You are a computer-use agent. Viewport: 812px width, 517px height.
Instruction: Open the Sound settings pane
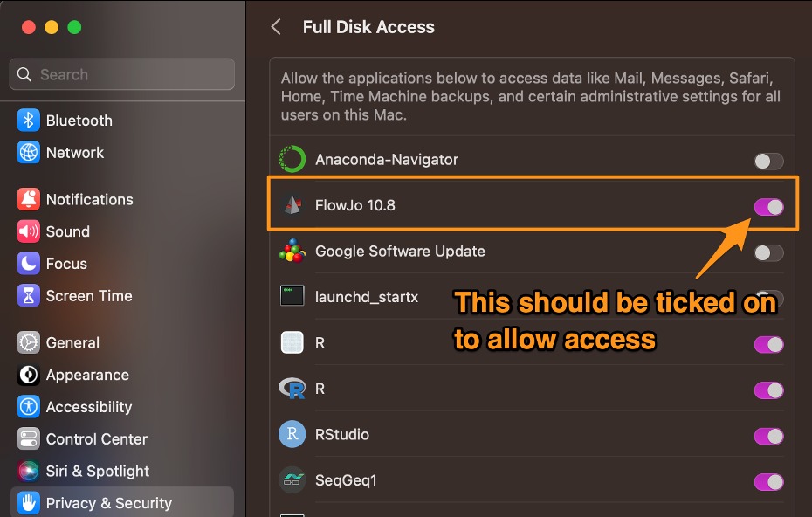[67, 231]
